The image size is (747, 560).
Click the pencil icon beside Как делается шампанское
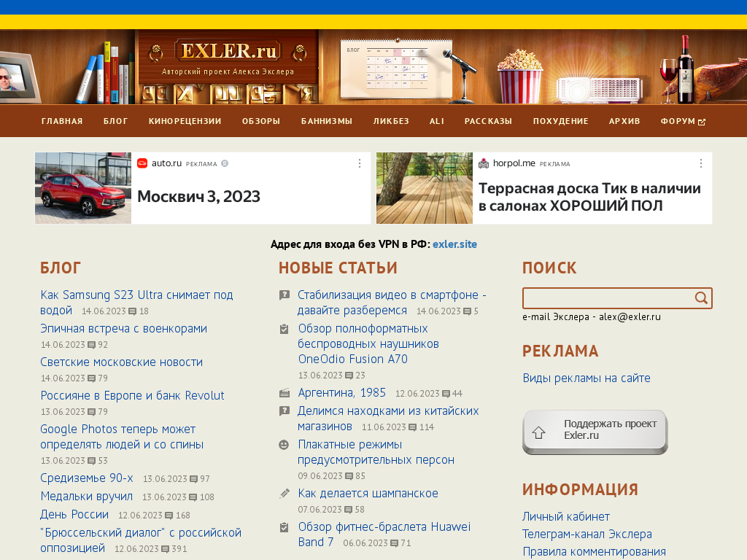[x=285, y=494]
